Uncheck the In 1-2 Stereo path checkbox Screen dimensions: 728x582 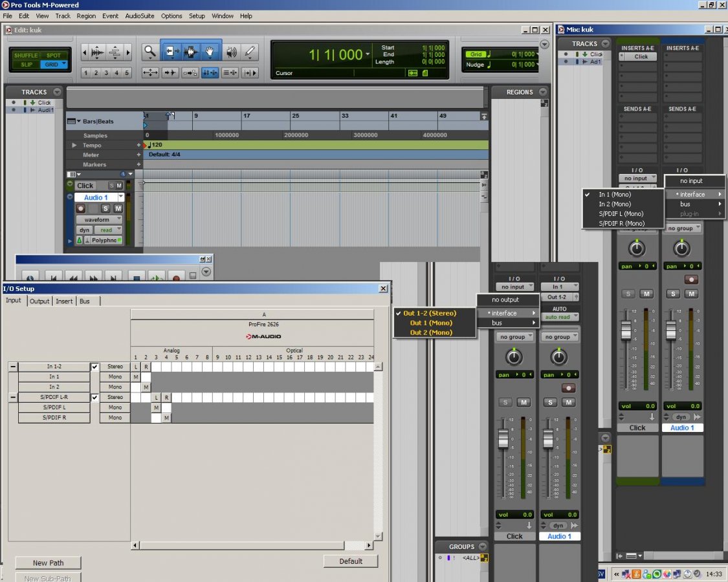94,367
